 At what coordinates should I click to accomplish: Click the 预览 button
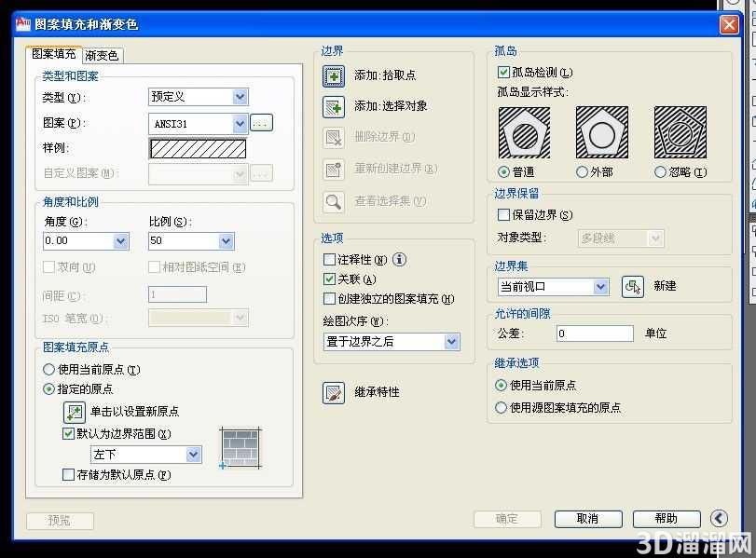click(60, 521)
